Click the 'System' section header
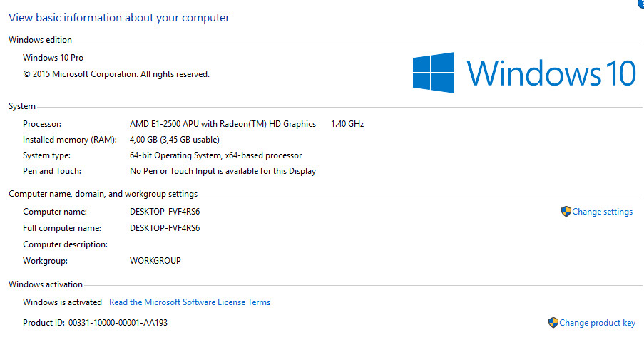 pos(22,106)
